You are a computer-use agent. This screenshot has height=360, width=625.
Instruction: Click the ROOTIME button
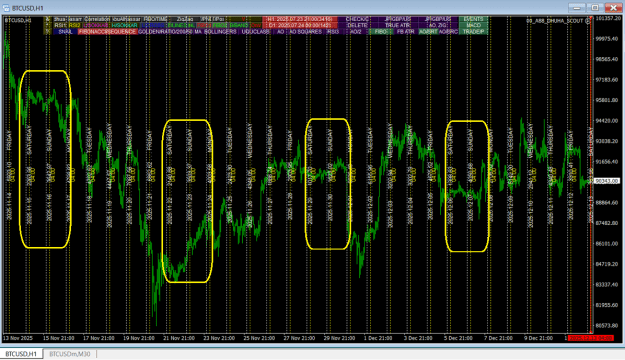coord(155,19)
